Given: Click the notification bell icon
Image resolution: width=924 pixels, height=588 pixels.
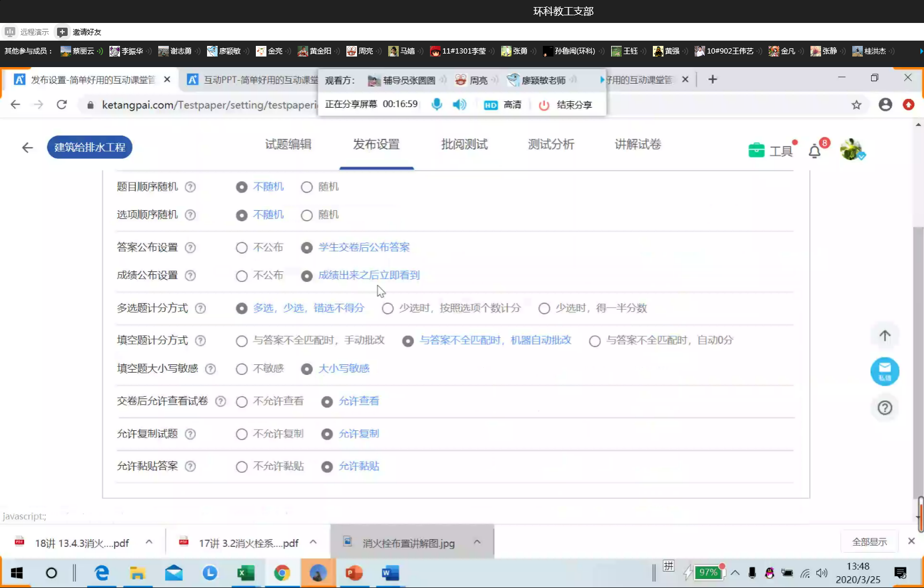Looking at the screenshot, I should (x=815, y=151).
